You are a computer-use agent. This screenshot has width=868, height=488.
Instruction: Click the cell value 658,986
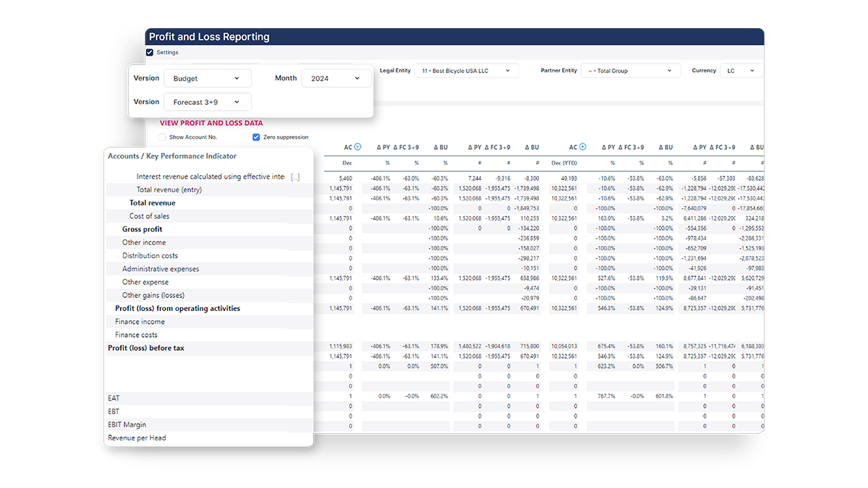click(x=529, y=278)
